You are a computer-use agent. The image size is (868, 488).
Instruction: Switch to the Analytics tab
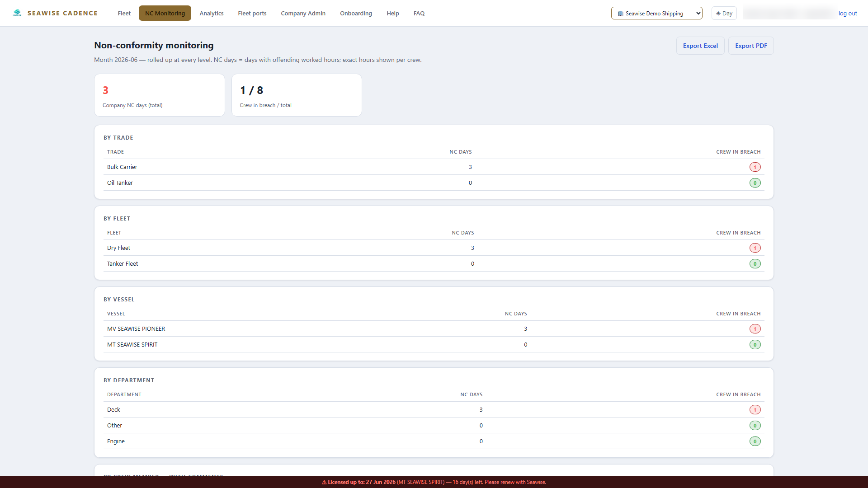[x=212, y=13]
